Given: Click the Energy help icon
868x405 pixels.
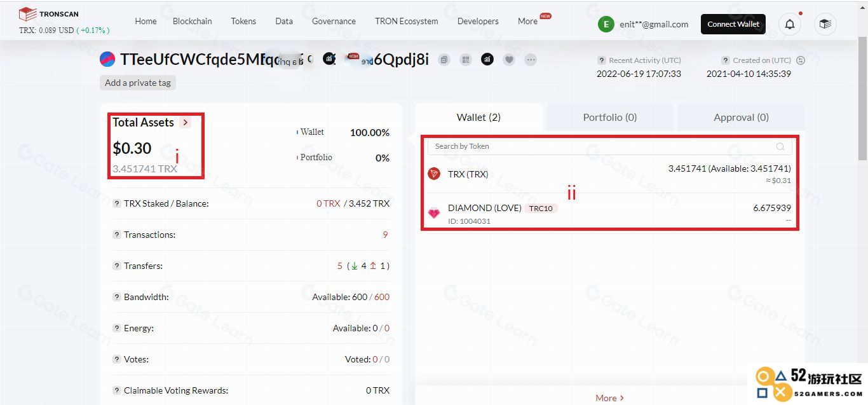Looking at the screenshot, I should pos(117,328).
